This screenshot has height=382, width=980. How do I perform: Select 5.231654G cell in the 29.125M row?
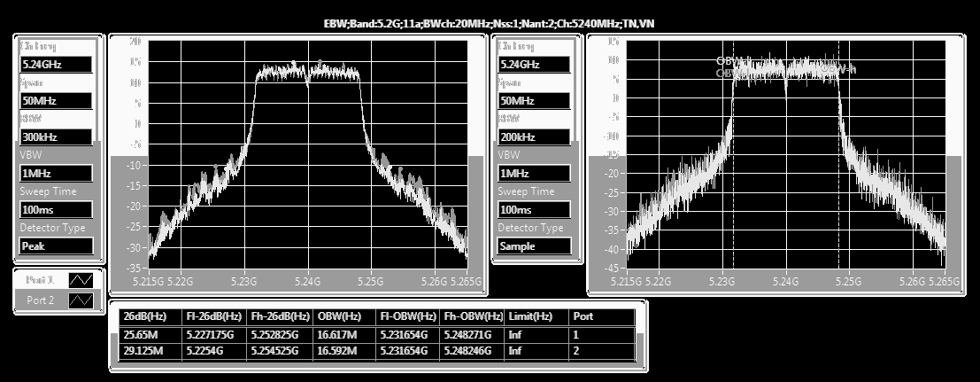point(407,351)
